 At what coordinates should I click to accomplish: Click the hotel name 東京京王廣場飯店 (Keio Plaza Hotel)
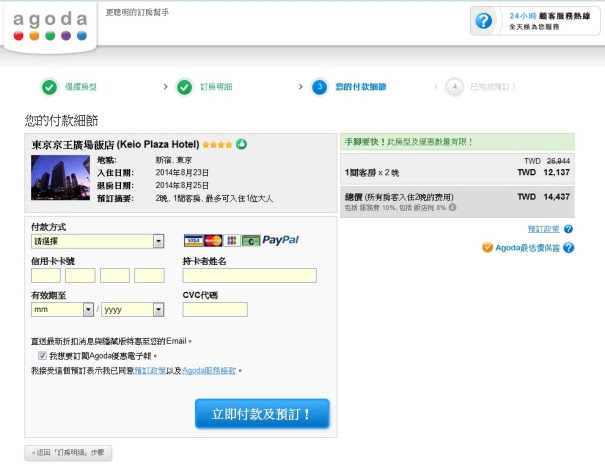coord(115,145)
